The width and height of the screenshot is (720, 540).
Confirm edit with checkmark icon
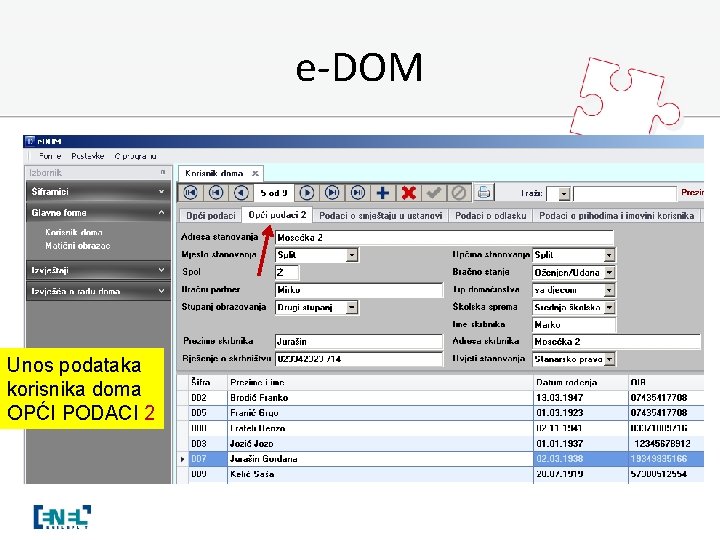click(x=433, y=192)
